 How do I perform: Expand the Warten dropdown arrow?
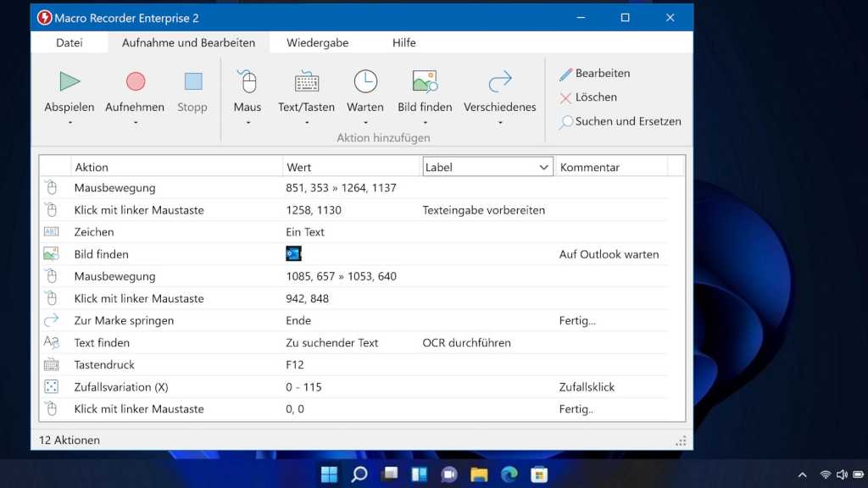(x=365, y=123)
